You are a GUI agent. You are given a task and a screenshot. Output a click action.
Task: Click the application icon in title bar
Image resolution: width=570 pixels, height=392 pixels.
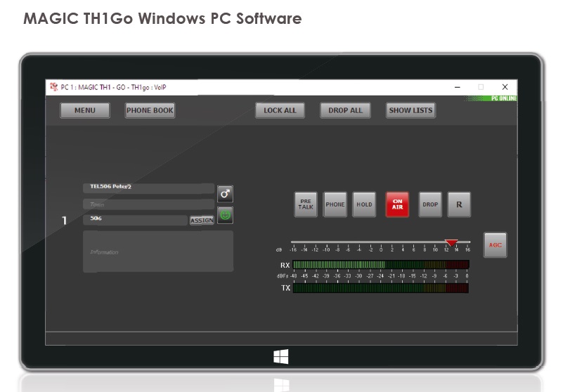tap(54, 87)
